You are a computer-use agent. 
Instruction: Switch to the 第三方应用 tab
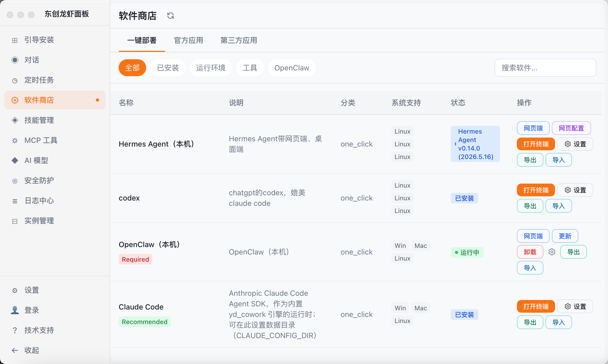tap(239, 40)
